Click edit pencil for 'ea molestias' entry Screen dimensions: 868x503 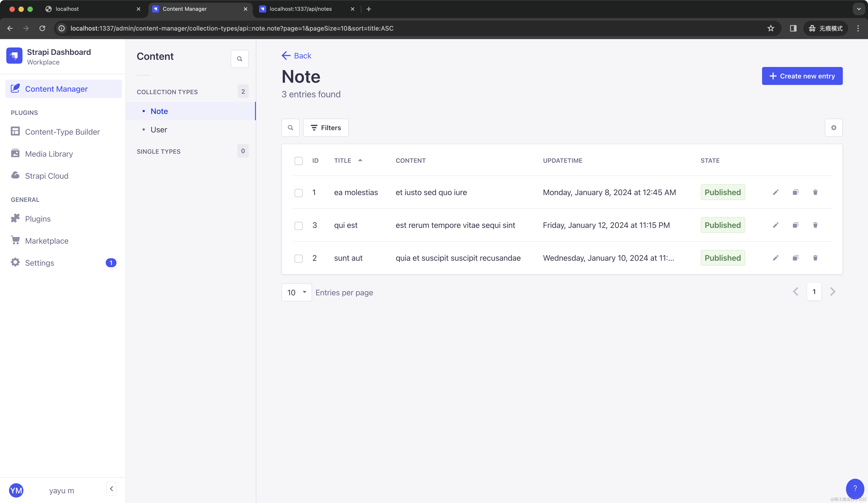click(x=775, y=192)
